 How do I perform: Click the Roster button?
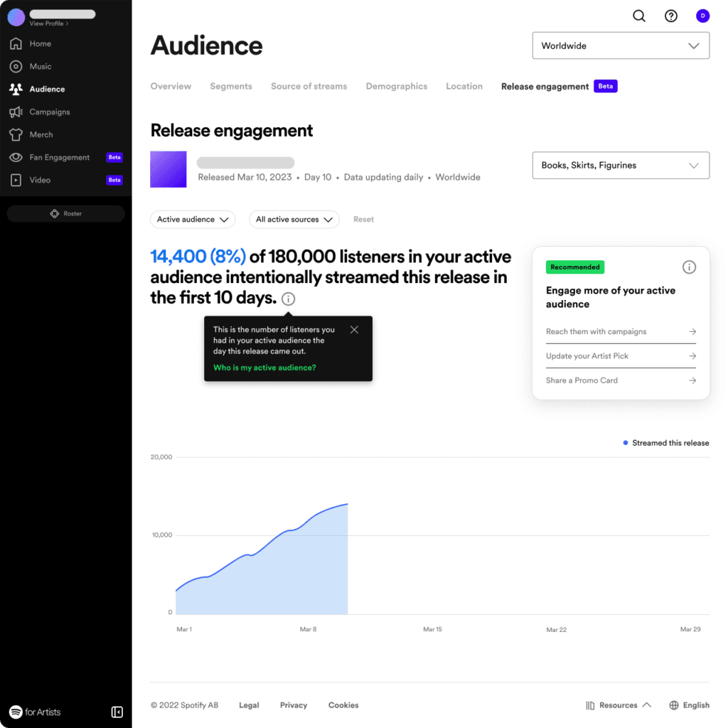pyautogui.click(x=65, y=213)
